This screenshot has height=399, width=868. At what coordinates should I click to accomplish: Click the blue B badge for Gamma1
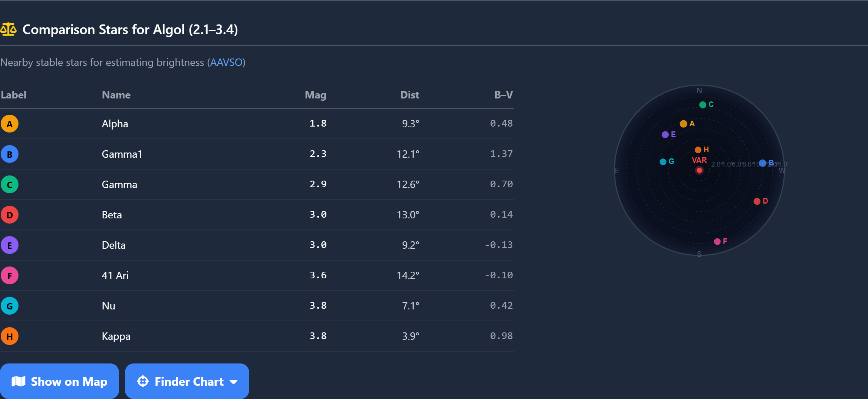[10, 154]
